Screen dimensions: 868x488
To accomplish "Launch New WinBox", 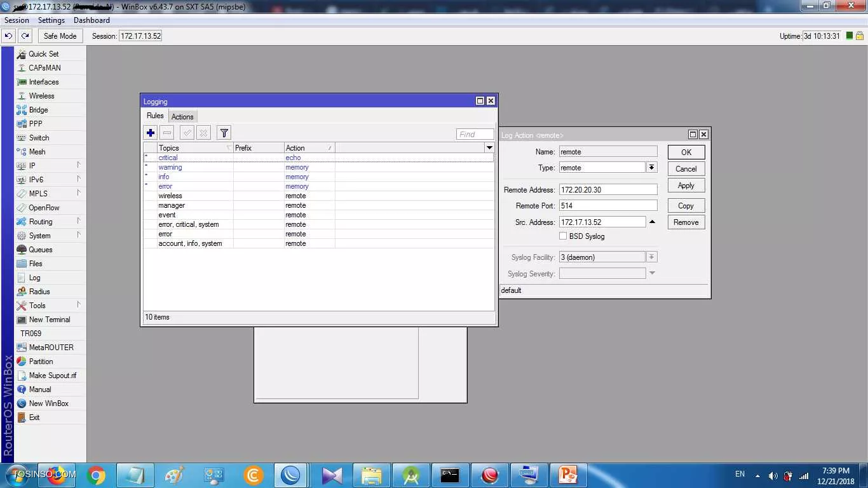I will pyautogui.click(x=48, y=403).
